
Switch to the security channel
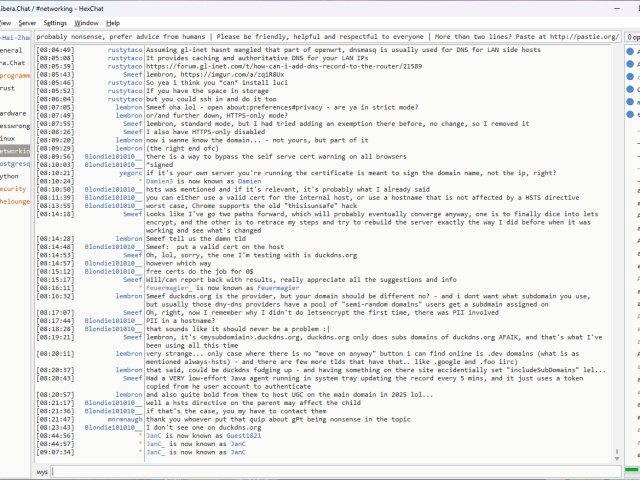(13, 188)
